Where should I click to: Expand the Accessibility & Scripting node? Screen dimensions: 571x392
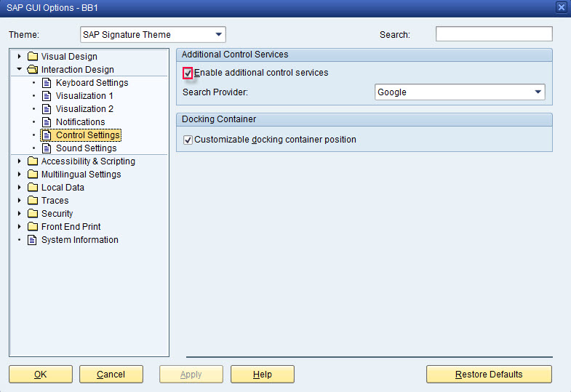[20, 161]
